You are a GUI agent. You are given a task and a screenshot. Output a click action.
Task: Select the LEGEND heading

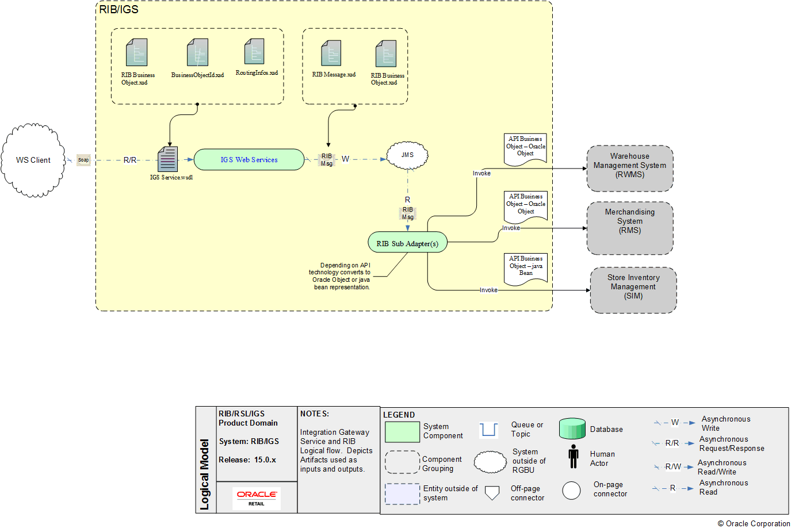[399, 415]
